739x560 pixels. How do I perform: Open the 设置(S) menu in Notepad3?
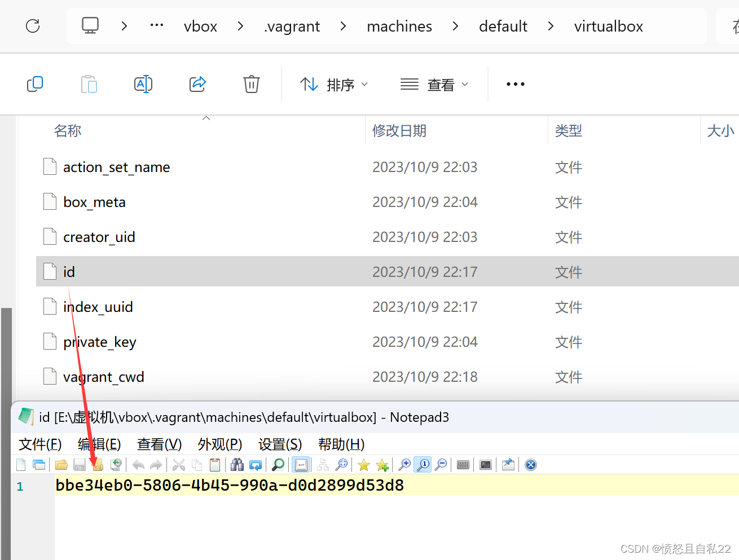pyautogui.click(x=280, y=444)
